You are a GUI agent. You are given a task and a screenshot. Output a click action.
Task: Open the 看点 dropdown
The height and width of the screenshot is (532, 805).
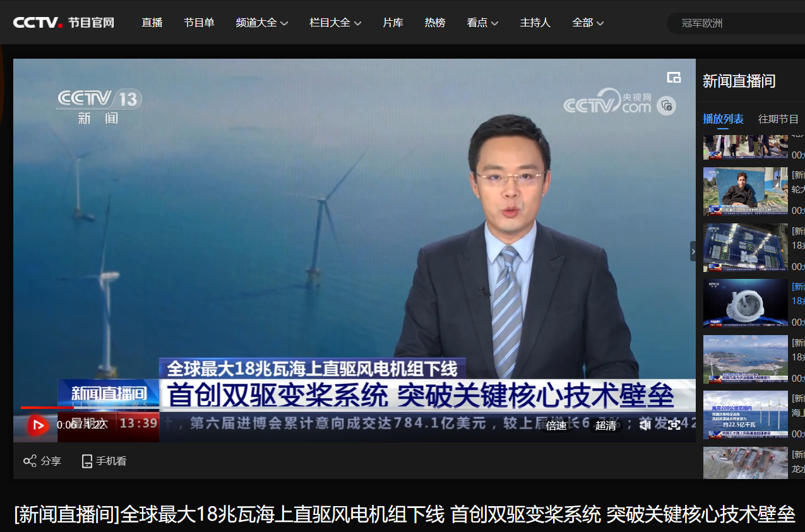482,23
